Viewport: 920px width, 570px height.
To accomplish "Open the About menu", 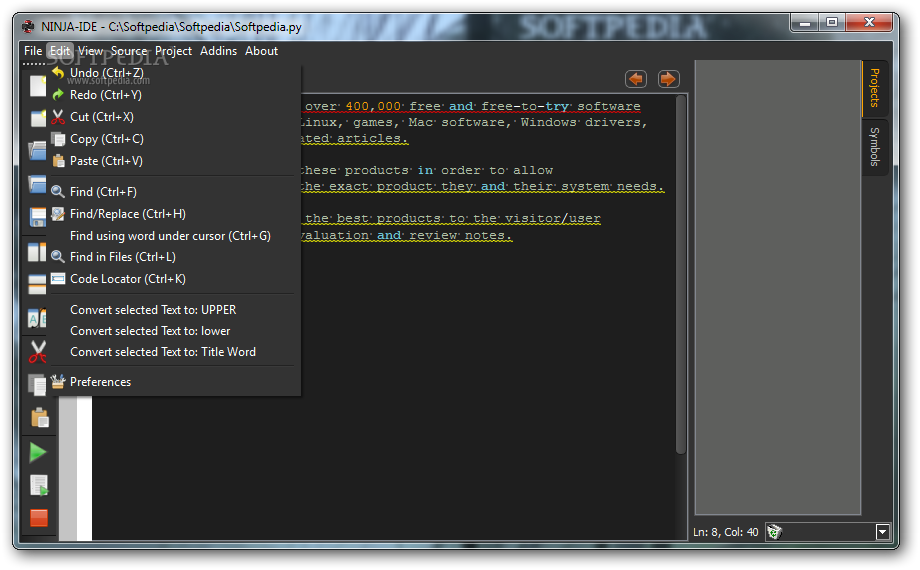I will (261, 51).
